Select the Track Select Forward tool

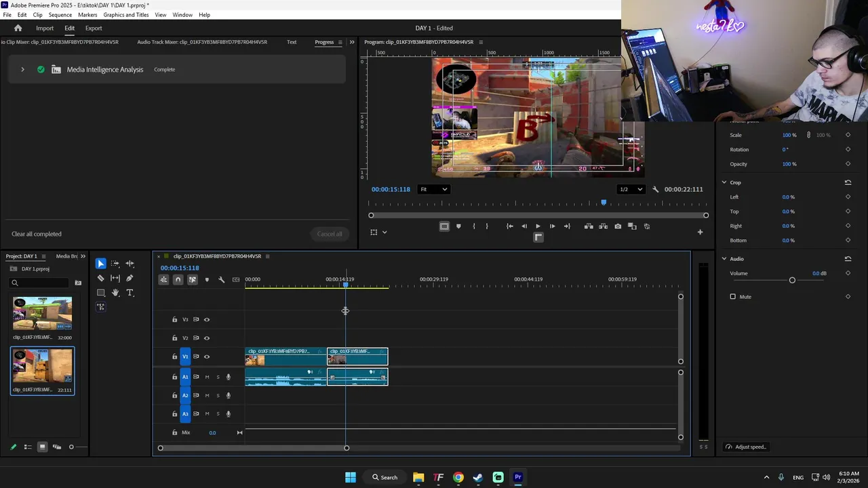[115, 264]
